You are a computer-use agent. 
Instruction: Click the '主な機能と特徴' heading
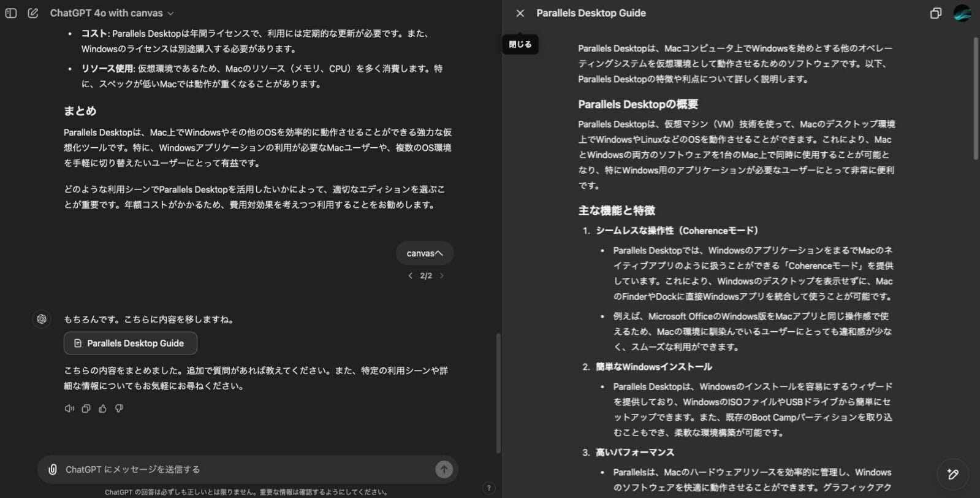click(x=617, y=210)
